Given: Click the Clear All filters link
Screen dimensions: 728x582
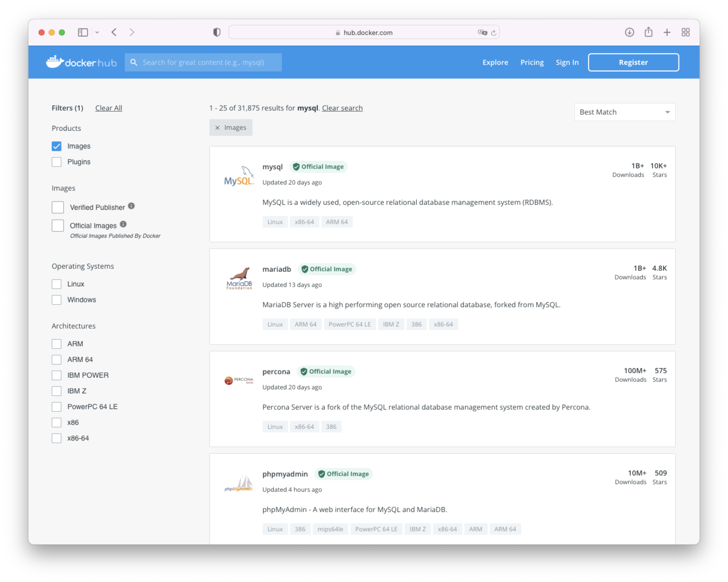Looking at the screenshot, I should pyautogui.click(x=109, y=108).
